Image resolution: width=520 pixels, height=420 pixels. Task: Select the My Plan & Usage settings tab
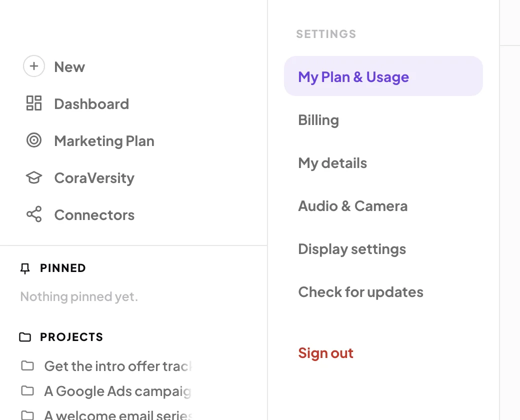(383, 76)
